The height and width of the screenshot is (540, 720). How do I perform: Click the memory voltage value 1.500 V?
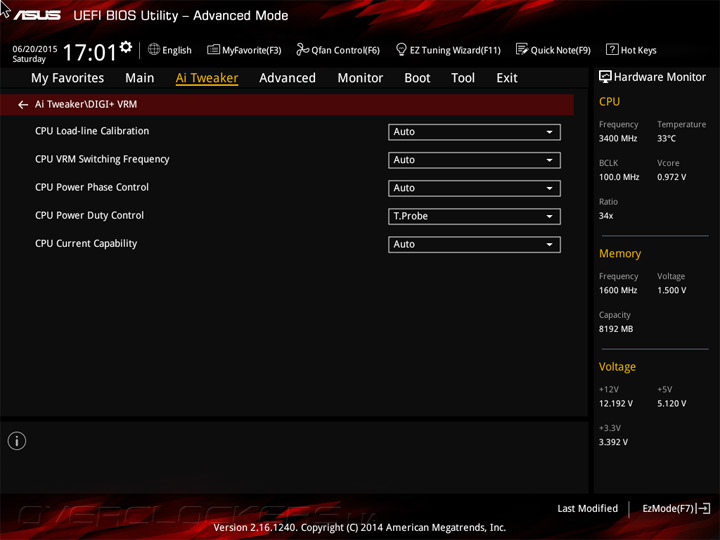[671, 290]
